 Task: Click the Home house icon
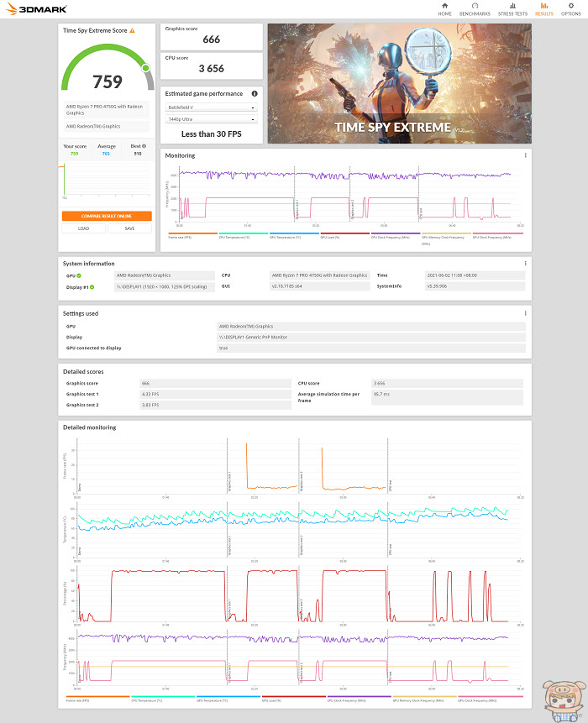pyautogui.click(x=444, y=6)
